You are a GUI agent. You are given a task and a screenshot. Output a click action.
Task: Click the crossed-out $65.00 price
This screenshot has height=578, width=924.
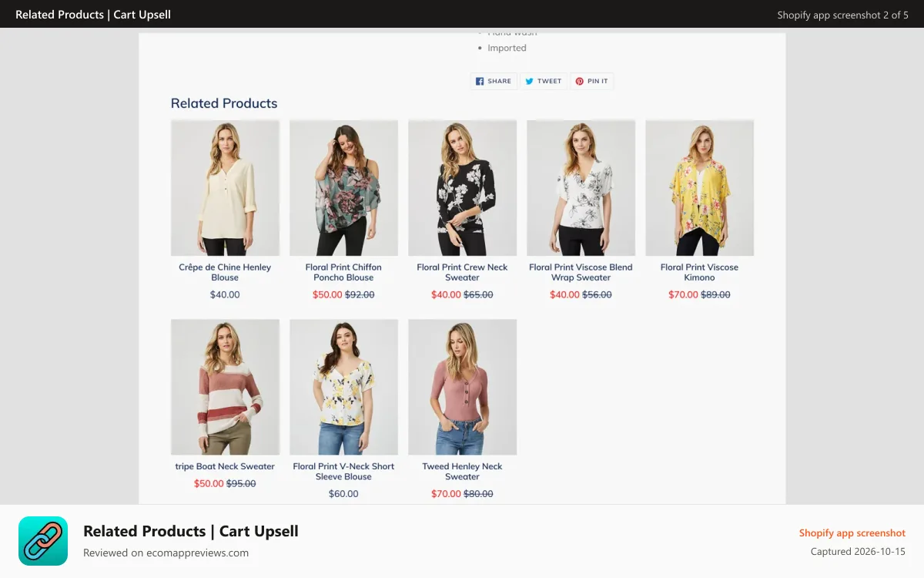click(x=478, y=294)
